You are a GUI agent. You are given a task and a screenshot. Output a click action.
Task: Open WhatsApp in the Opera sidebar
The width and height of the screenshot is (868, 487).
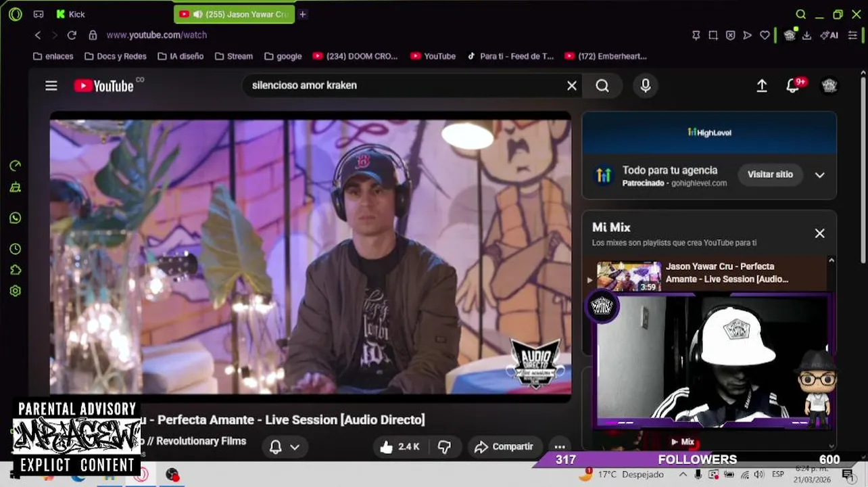[x=16, y=218]
